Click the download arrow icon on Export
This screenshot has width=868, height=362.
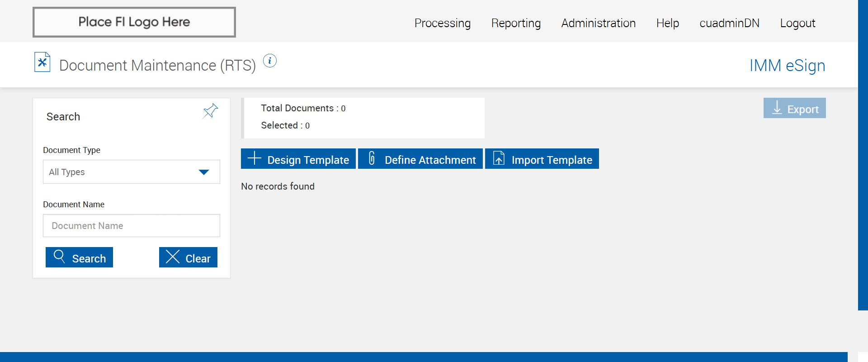click(777, 108)
